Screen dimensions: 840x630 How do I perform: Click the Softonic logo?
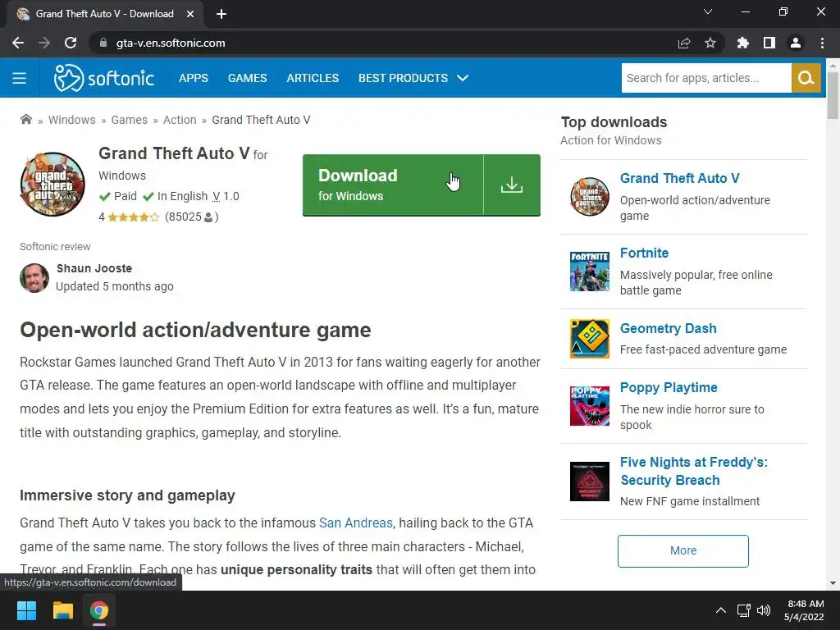[104, 78]
